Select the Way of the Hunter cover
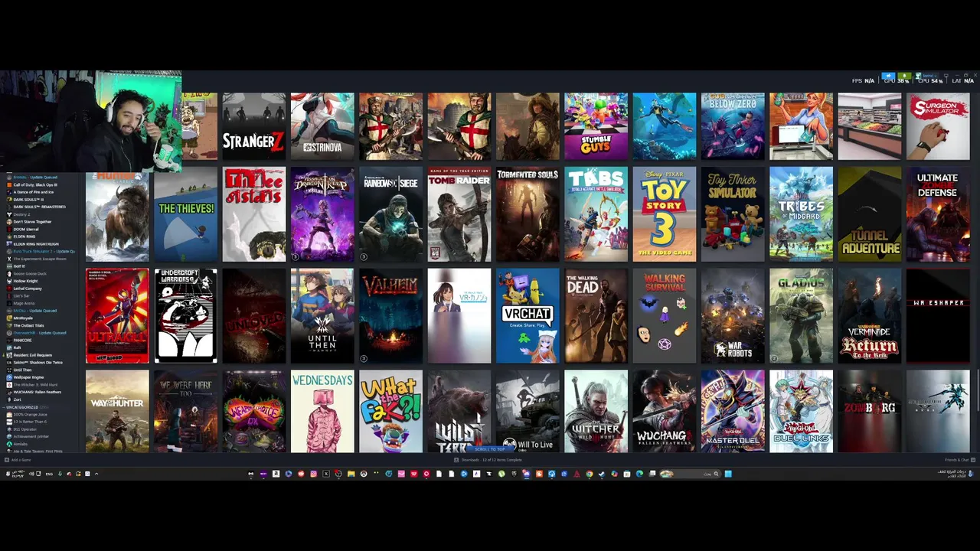The image size is (980, 551). click(x=117, y=412)
